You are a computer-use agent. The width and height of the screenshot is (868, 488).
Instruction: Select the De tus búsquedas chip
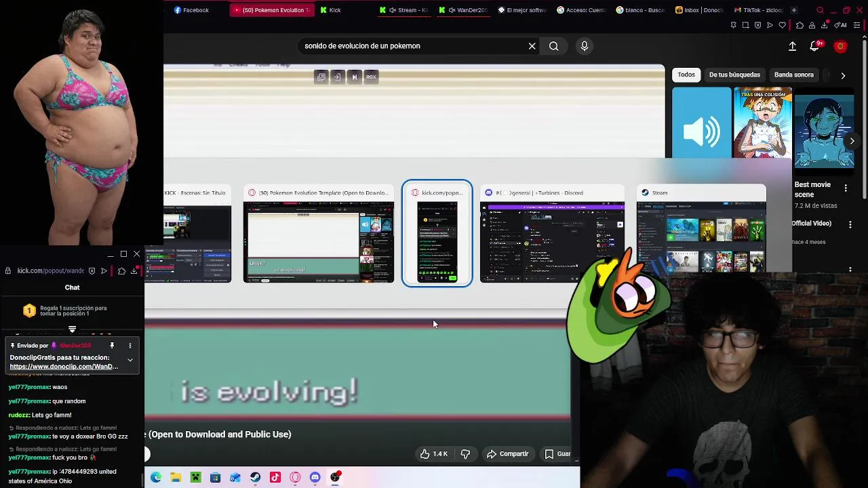[x=734, y=75]
